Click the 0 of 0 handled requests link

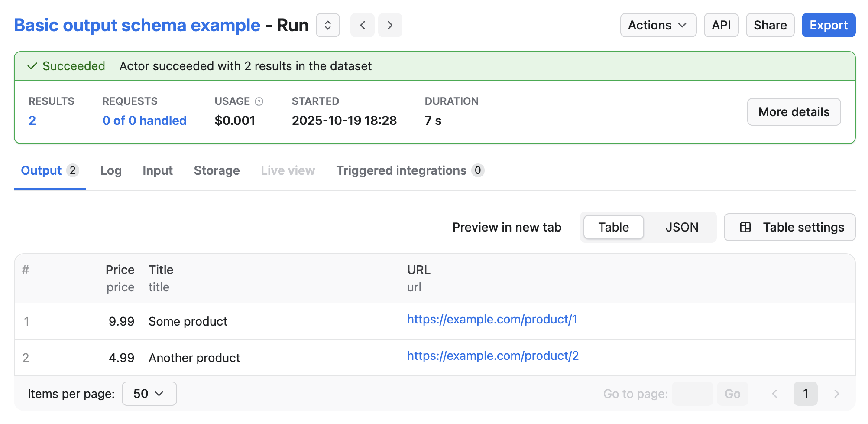pyautogui.click(x=144, y=121)
